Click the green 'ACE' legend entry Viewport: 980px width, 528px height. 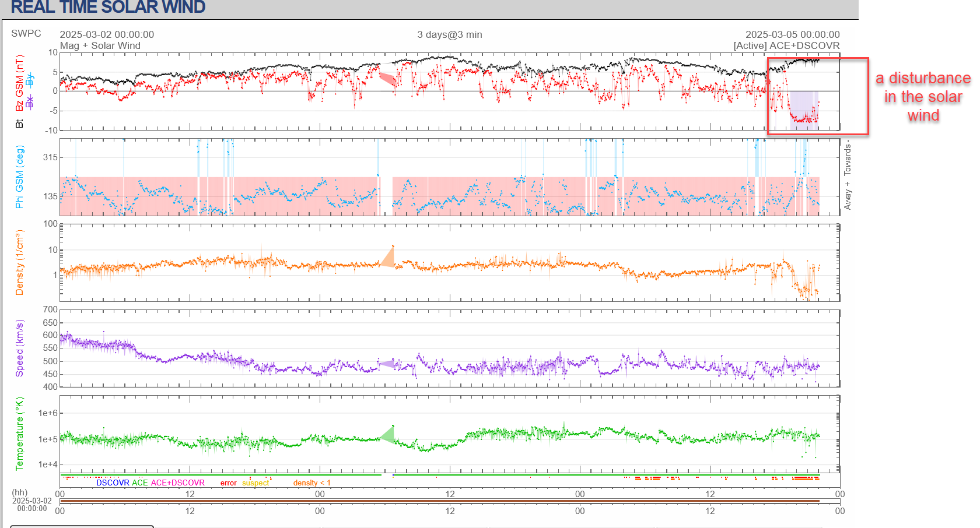pyautogui.click(x=140, y=483)
